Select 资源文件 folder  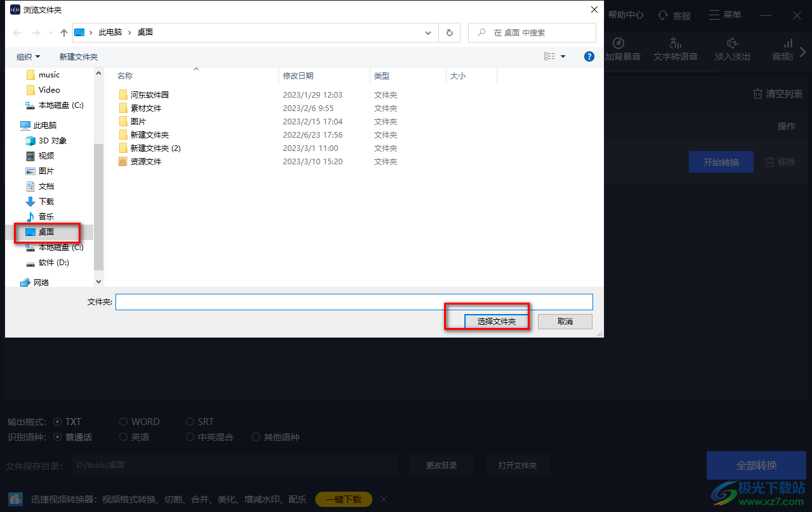146,161
